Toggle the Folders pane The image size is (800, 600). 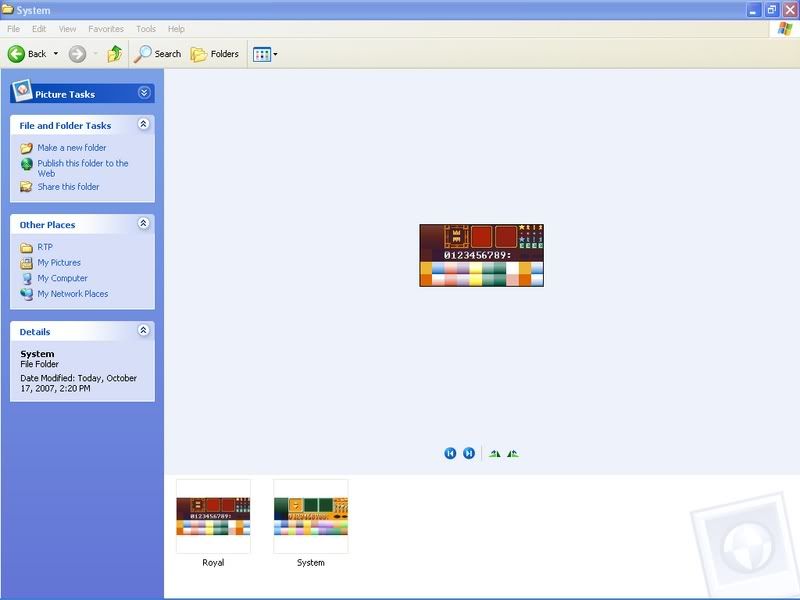click(215, 54)
